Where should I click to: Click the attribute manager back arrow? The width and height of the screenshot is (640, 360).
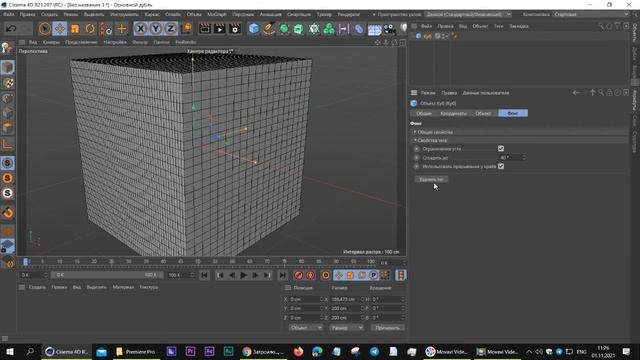pos(576,93)
